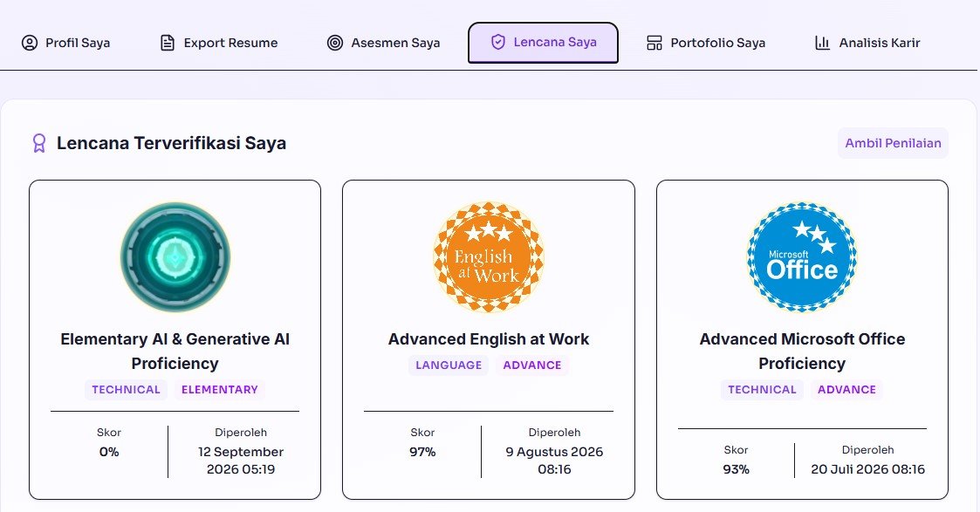
Task: Click the ADVANCE tag on English card
Action: coord(532,365)
